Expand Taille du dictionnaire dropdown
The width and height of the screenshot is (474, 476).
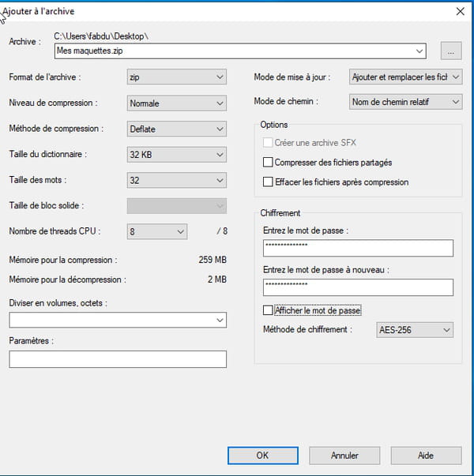(176, 155)
